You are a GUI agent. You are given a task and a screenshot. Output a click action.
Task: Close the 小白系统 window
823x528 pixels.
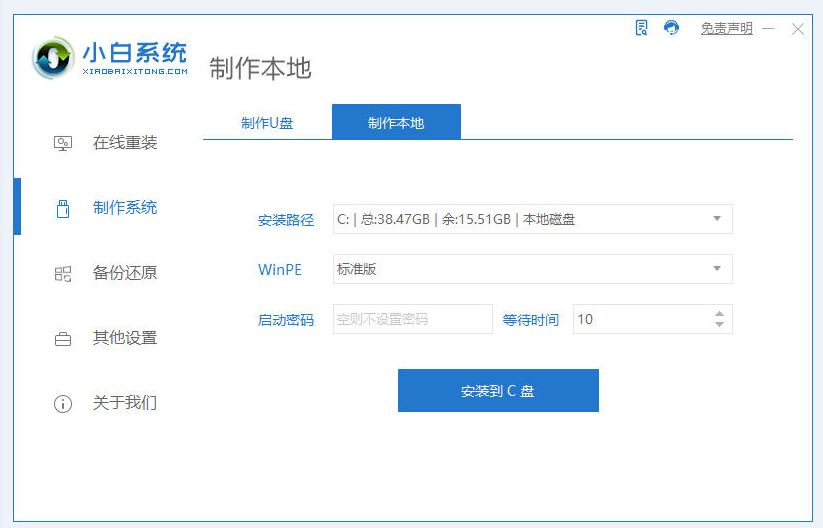[x=797, y=29]
